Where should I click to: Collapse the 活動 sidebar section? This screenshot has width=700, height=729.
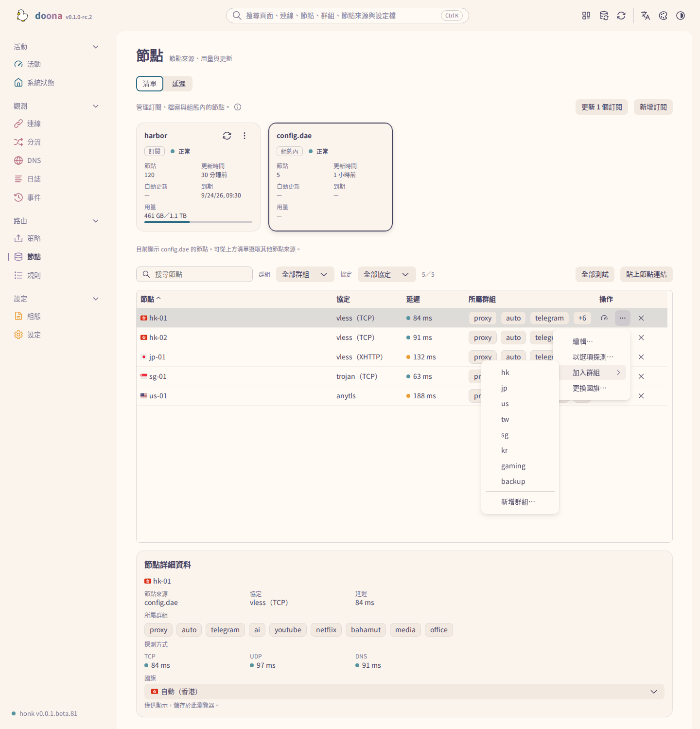coord(56,47)
